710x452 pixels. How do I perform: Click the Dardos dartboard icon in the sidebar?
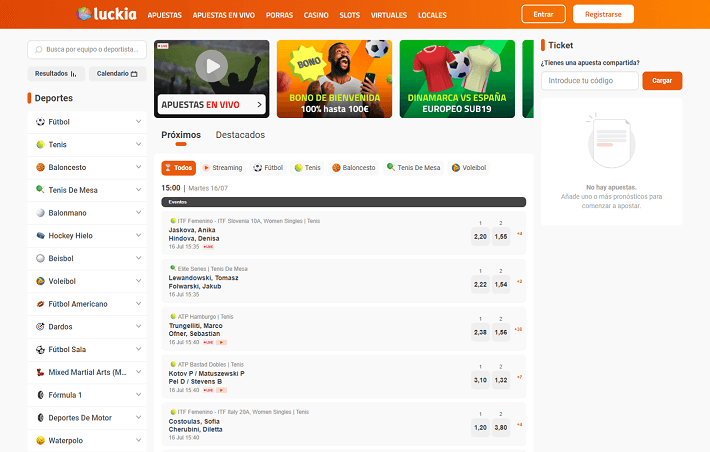[x=40, y=326]
